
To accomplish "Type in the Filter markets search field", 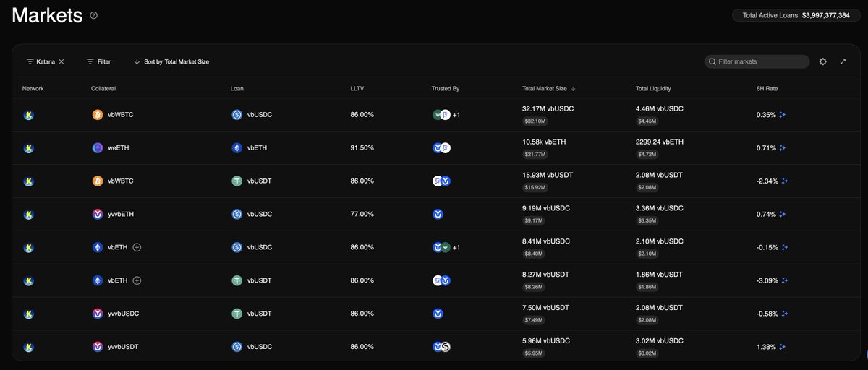I will pos(761,62).
